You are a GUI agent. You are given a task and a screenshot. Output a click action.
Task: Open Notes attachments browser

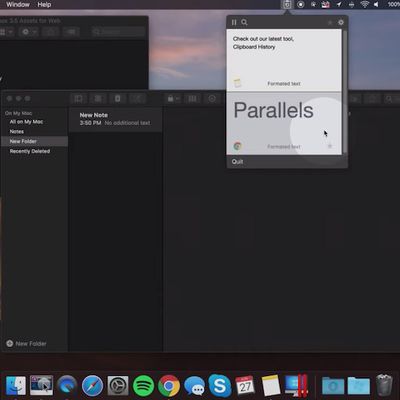click(x=98, y=99)
